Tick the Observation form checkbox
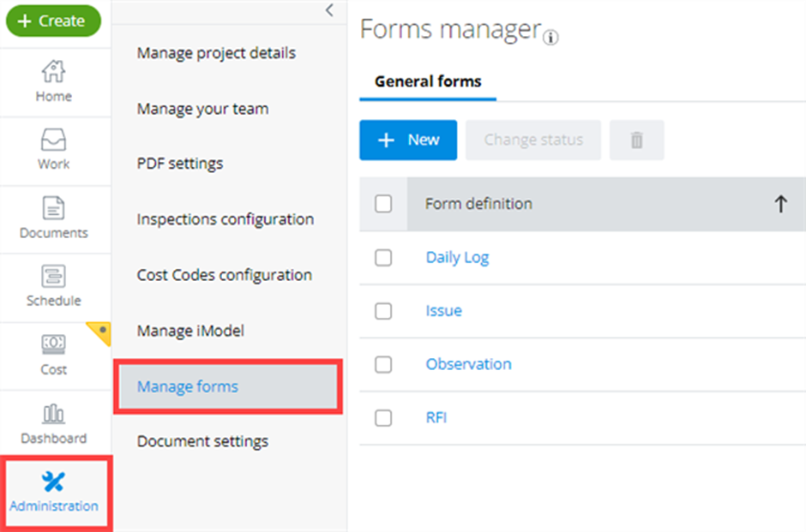This screenshot has height=532, width=806. 383,365
